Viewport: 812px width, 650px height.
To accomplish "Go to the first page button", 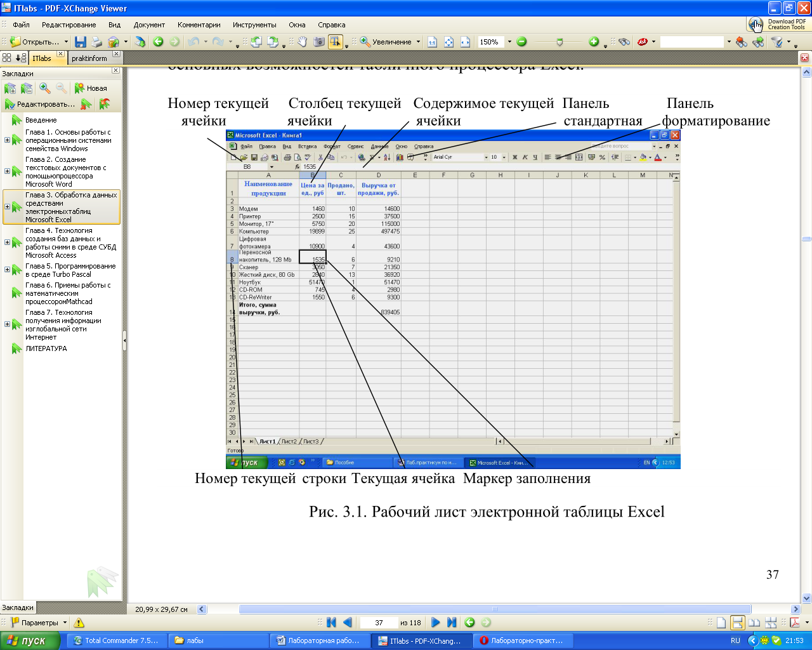I will click(331, 623).
